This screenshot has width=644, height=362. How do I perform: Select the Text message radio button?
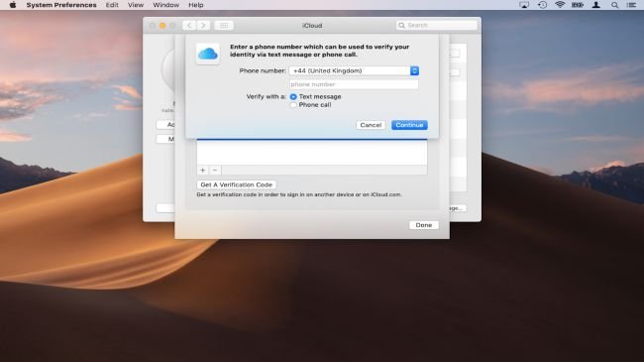click(x=293, y=96)
